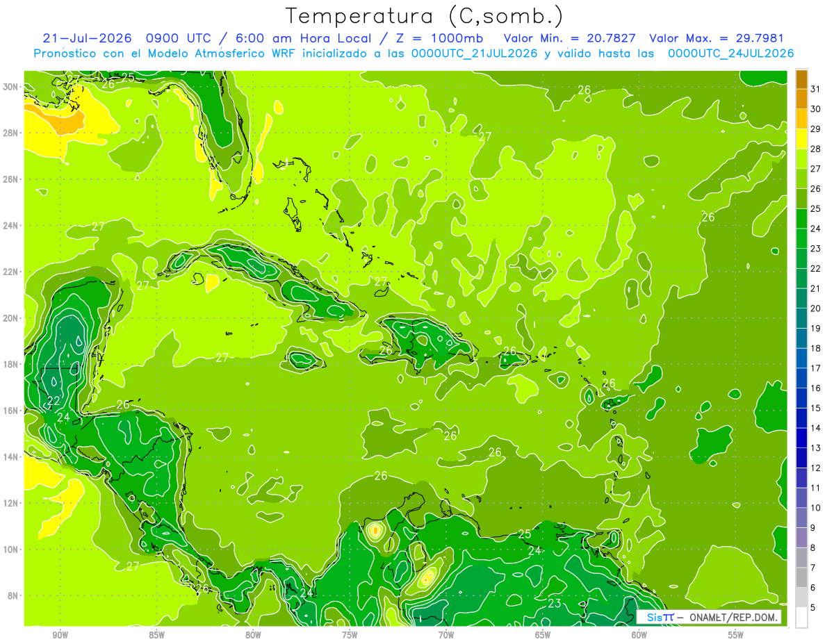Click the legend value "31"
This screenshot has width=834, height=644.
(816, 89)
